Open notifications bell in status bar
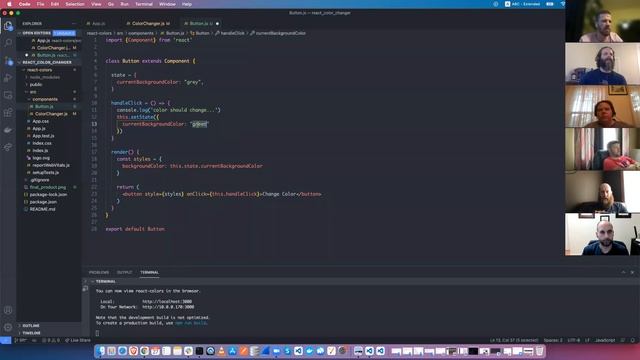The width and height of the screenshot is (640, 360). 632,340
